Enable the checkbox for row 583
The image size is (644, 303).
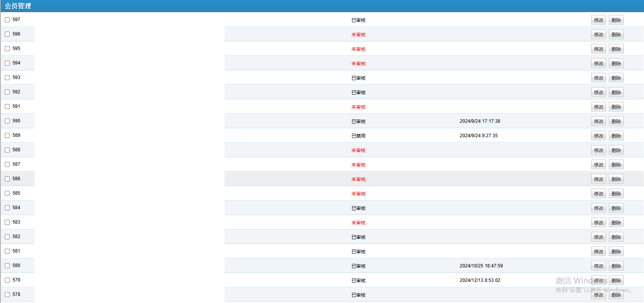7,222
